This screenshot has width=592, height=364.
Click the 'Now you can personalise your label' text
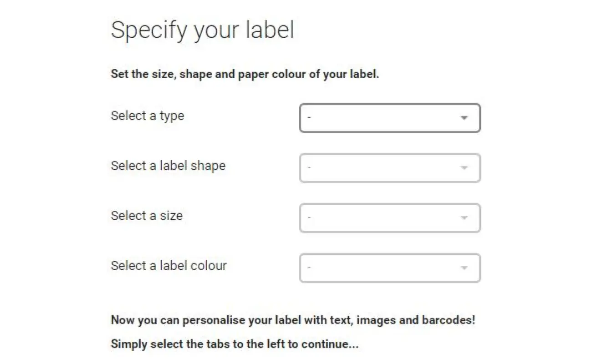click(293, 320)
